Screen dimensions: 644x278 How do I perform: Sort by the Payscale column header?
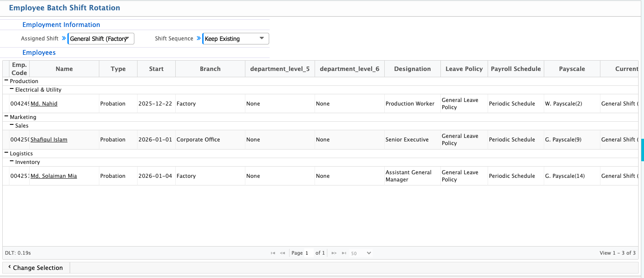pyautogui.click(x=572, y=69)
